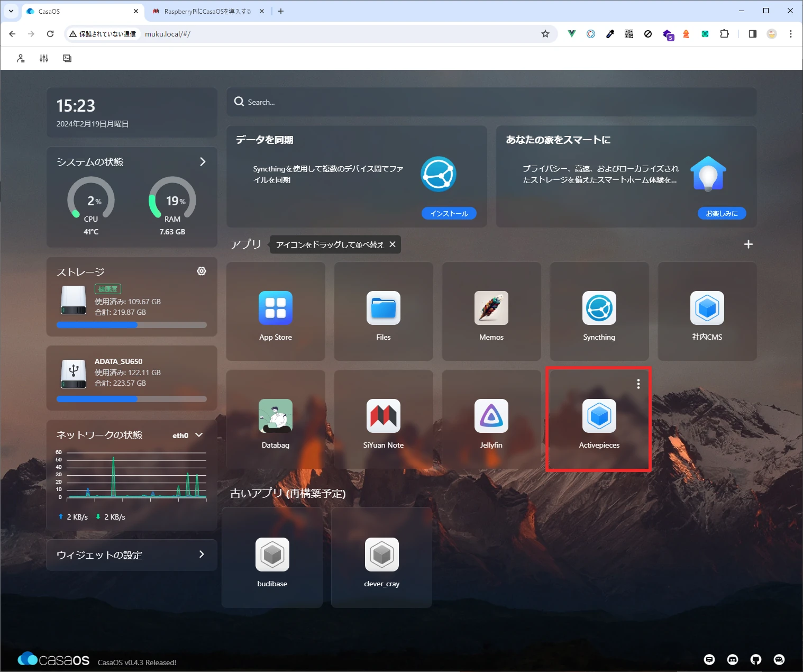Click the インストール button for Syncthing
803x672 pixels.
[x=449, y=213]
